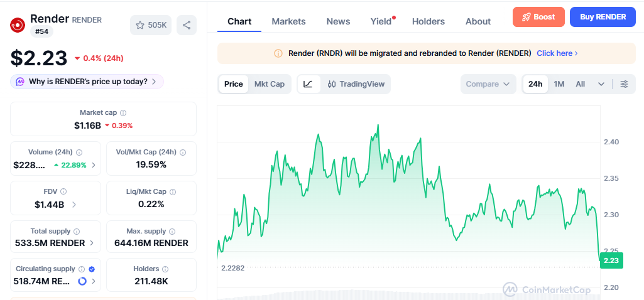This screenshot has width=644, height=300.
Task: Click the $2.23 price heading
Action: (38, 58)
